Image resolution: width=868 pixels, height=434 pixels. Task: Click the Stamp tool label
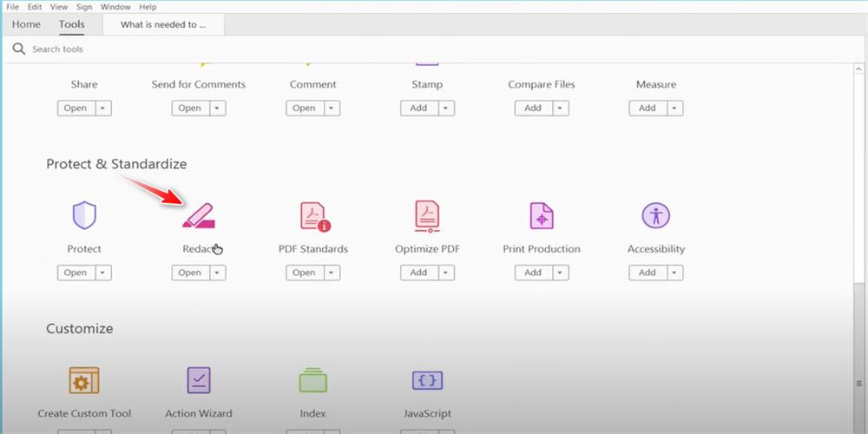click(427, 85)
